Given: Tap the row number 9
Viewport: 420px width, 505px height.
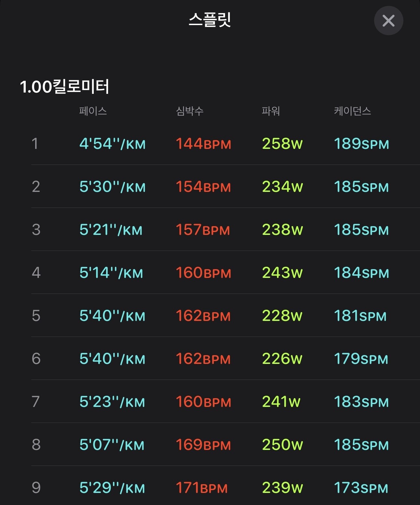Looking at the screenshot, I should coord(36,488).
